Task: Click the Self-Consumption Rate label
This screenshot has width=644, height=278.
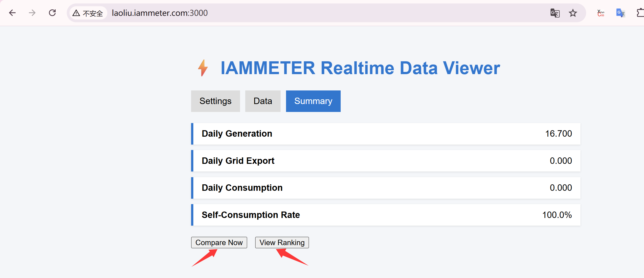Action: point(250,215)
